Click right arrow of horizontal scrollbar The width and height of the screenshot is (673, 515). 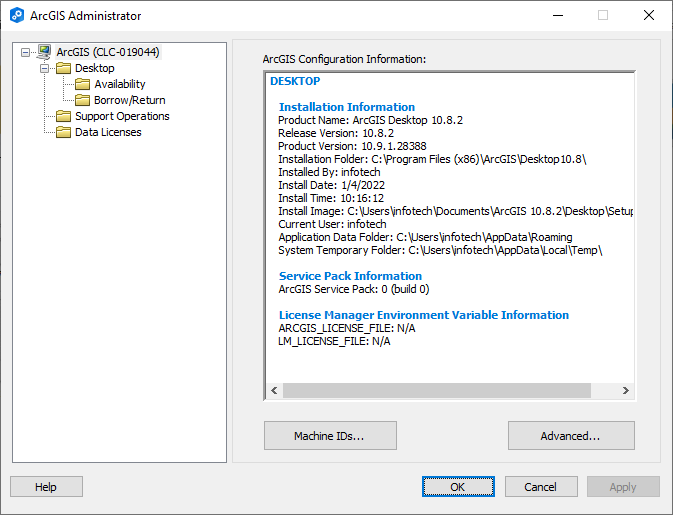626,391
